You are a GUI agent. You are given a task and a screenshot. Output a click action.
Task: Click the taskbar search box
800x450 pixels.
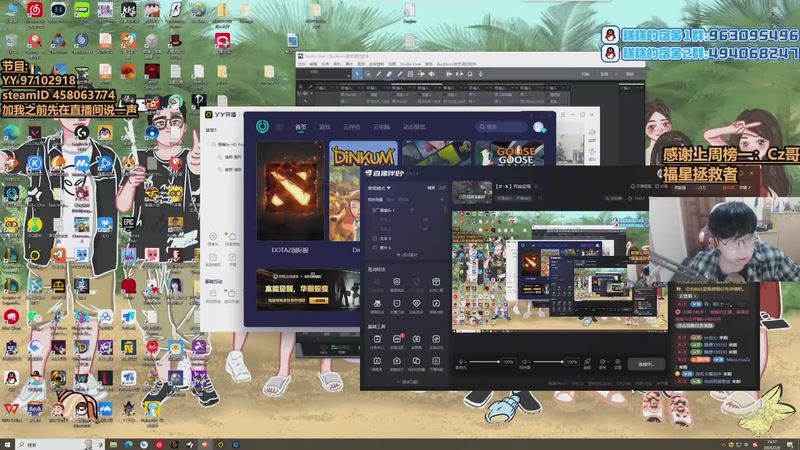60,444
